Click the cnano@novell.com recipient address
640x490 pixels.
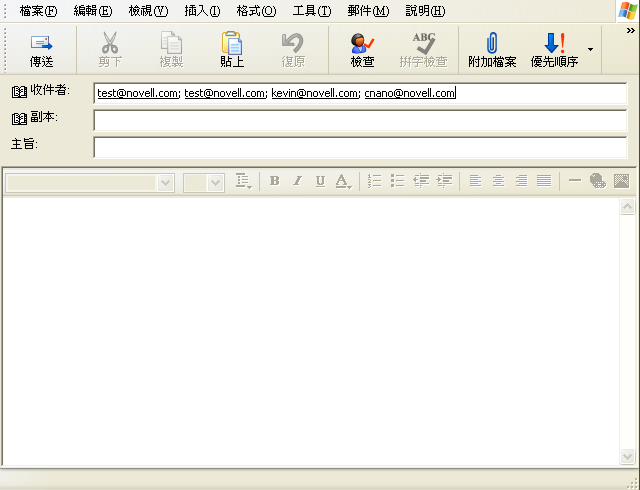[409, 93]
